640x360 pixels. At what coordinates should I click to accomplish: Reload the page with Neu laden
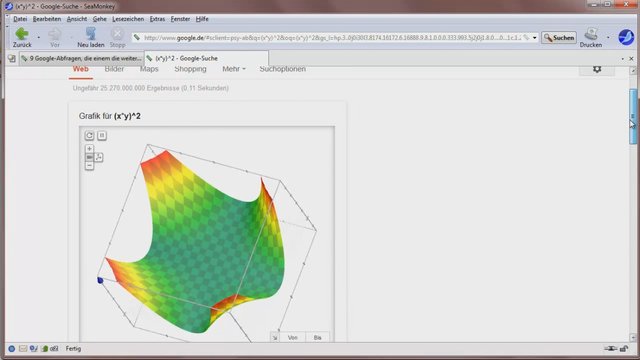tap(91, 37)
